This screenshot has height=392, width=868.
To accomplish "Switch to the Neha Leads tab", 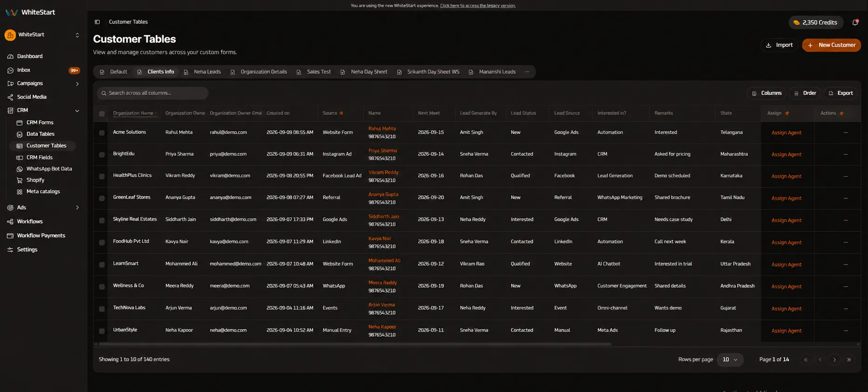I will (x=202, y=72).
